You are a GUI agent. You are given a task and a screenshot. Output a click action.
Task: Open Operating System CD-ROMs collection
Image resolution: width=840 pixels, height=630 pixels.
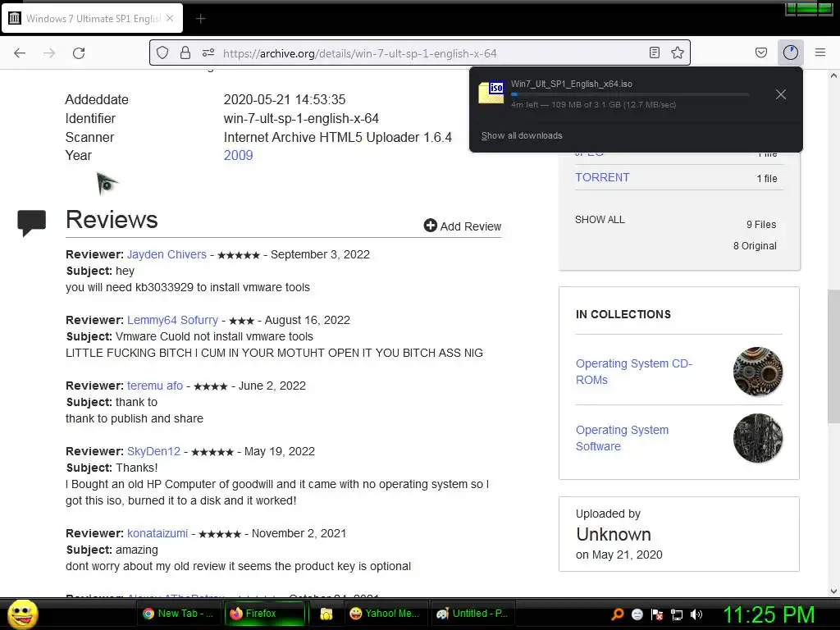(x=634, y=372)
